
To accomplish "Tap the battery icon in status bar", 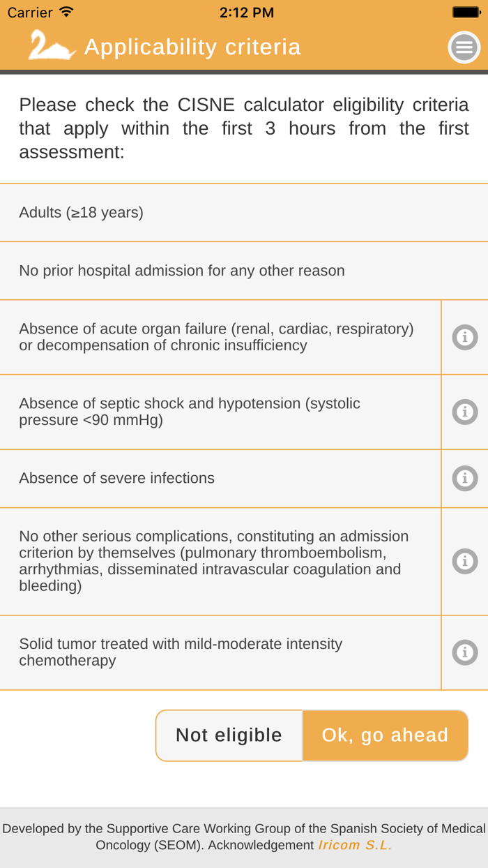I will [x=466, y=13].
